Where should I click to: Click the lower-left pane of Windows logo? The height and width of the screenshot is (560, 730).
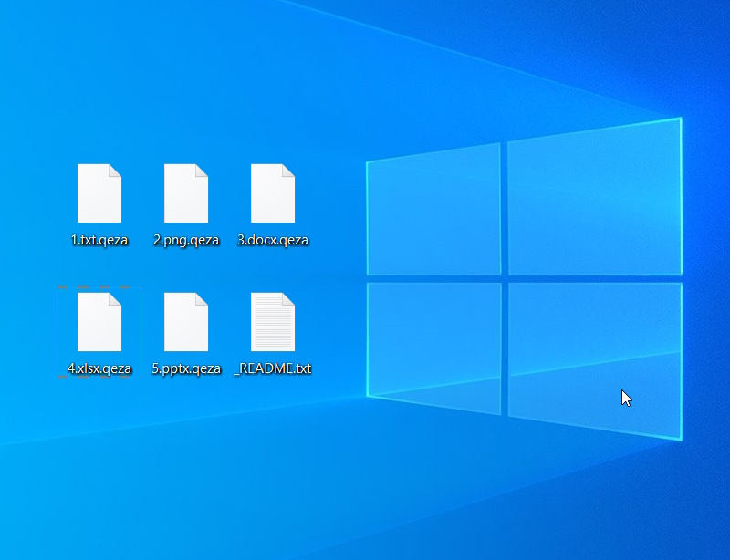433,341
